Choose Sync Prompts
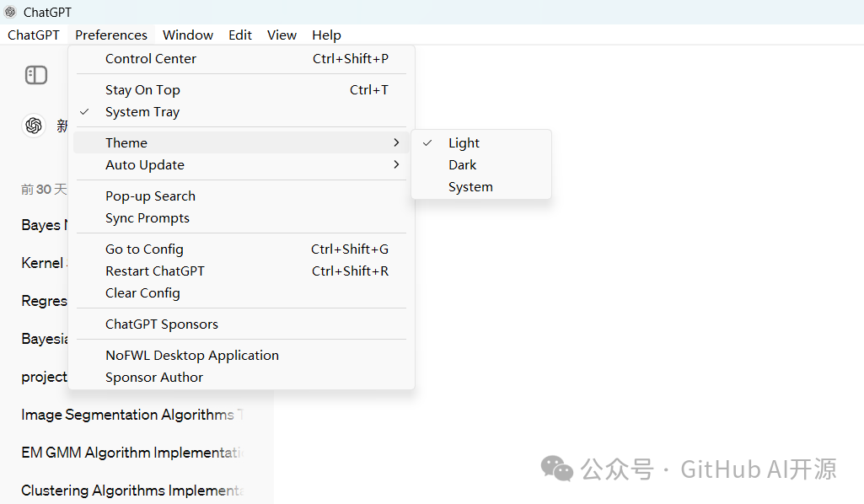This screenshot has height=504, width=864. [x=241, y=218]
